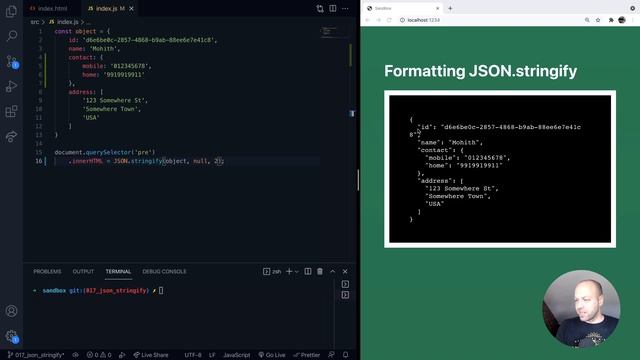Screen dimensions: 640x360
Task: Click the zoom magnifier icon in Chrome's address bar
Action: click(x=587, y=20)
